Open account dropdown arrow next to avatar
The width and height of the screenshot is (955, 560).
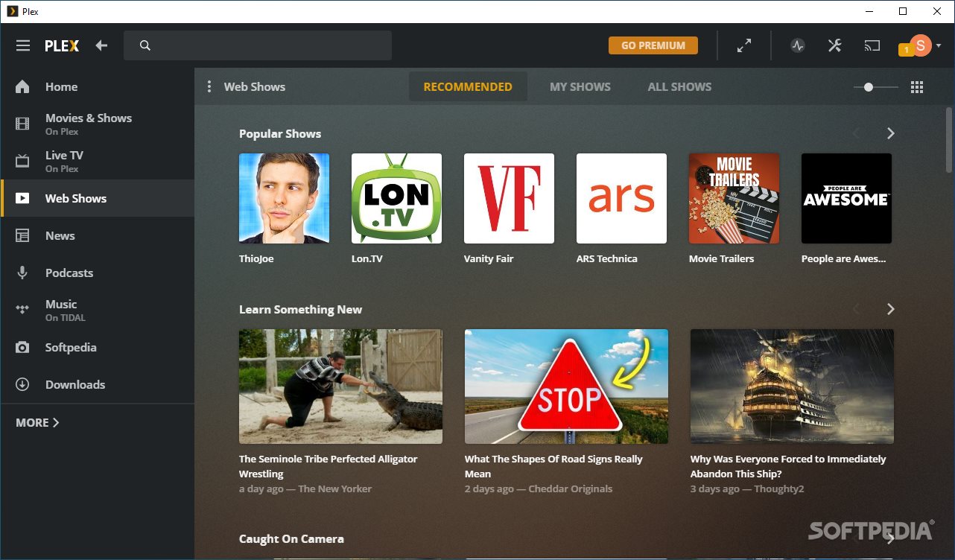(939, 45)
